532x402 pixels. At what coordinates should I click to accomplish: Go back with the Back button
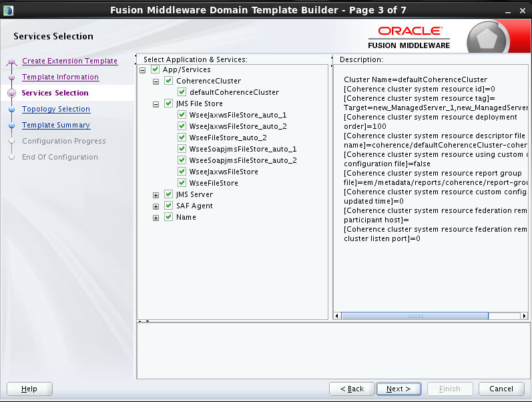click(352, 389)
